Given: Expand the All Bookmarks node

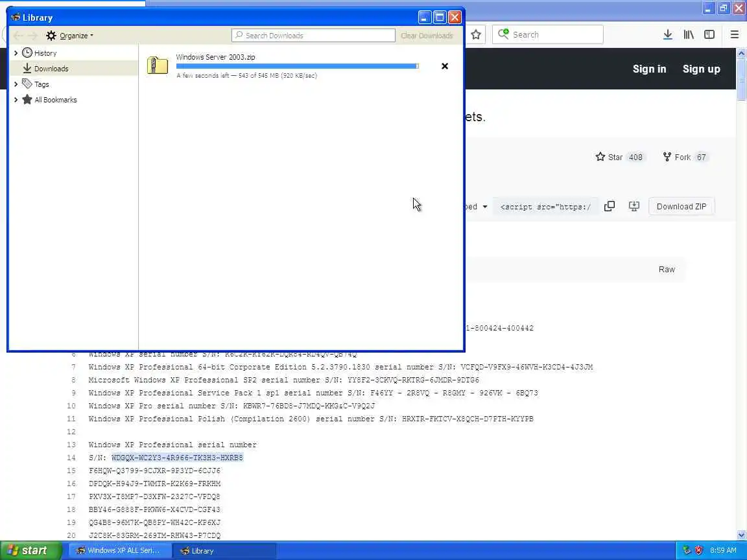Looking at the screenshot, I should [16, 100].
